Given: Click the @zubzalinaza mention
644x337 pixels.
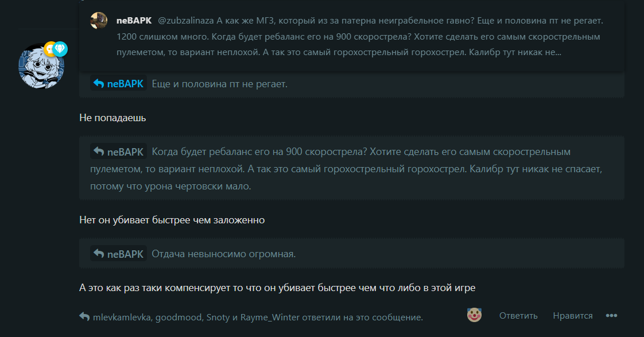Looking at the screenshot, I should [x=185, y=21].
